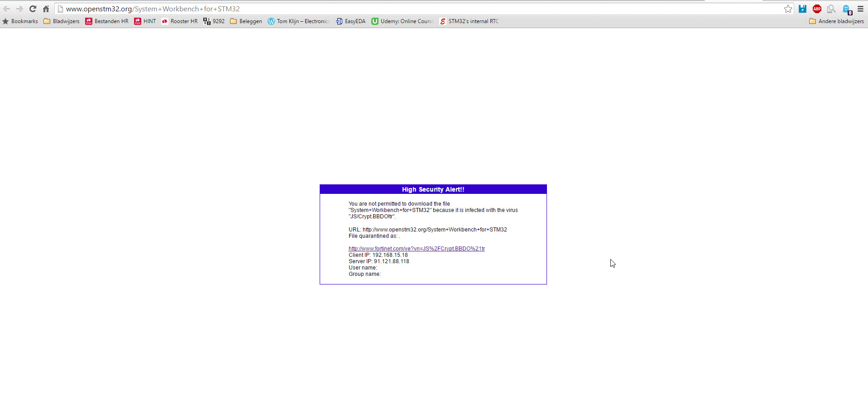The width and height of the screenshot is (868, 395).
Task: Expand the Beleggen bookmark folder
Action: (x=246, y=21)
